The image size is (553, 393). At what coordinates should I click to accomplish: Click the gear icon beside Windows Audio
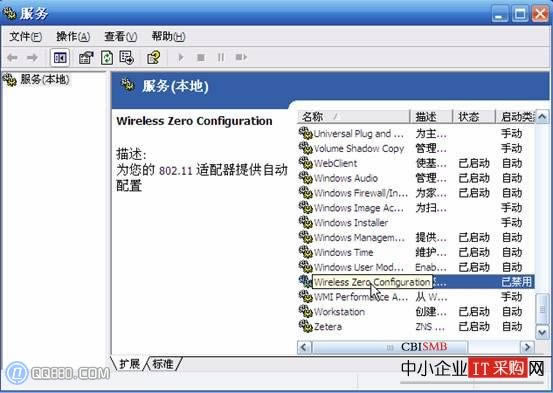[305, 178]
